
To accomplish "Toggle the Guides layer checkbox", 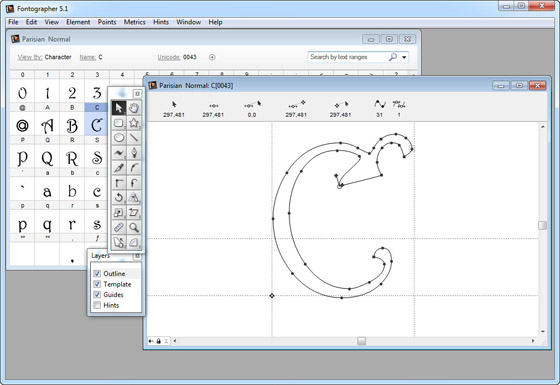I will [97, 295].
